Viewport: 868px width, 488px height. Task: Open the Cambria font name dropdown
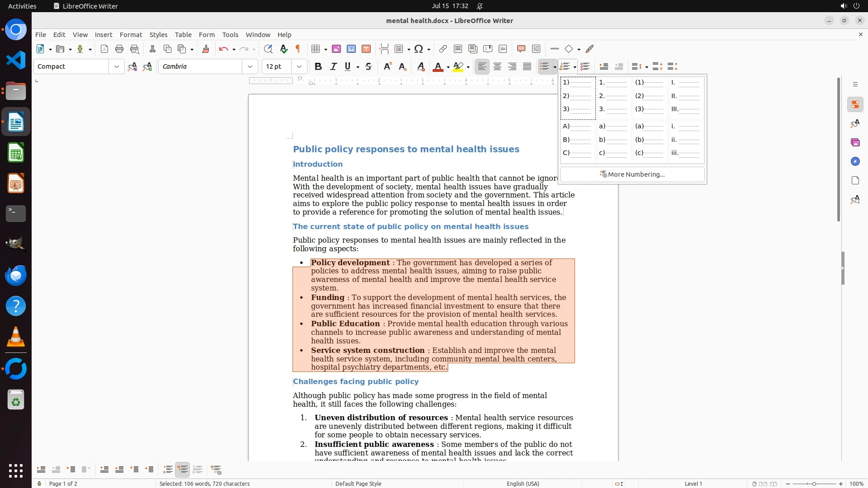point(250,66)
